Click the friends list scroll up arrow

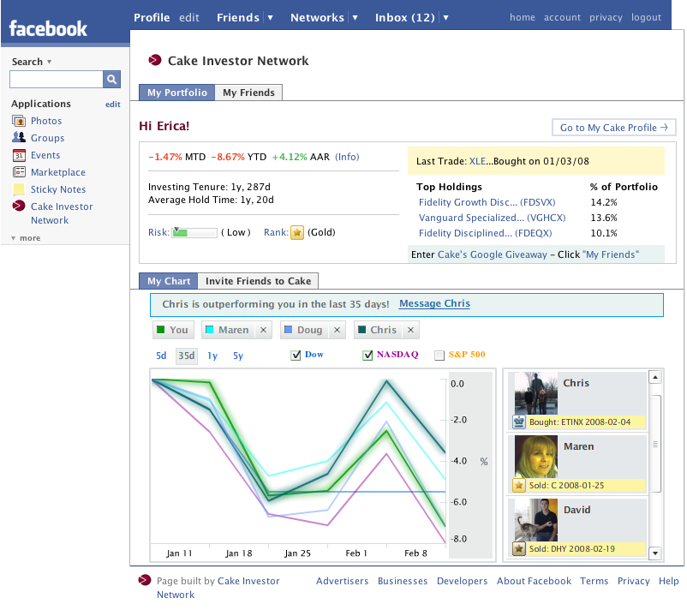pos(655,377)
